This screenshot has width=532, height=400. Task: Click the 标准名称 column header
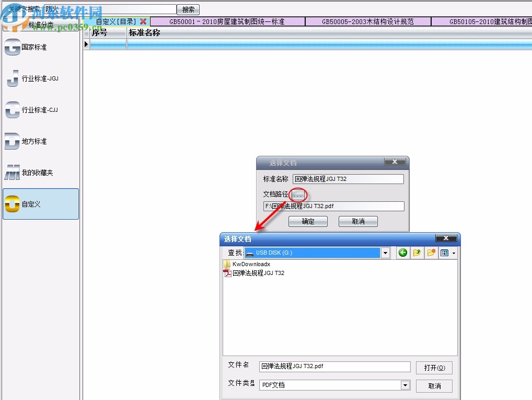329,32
